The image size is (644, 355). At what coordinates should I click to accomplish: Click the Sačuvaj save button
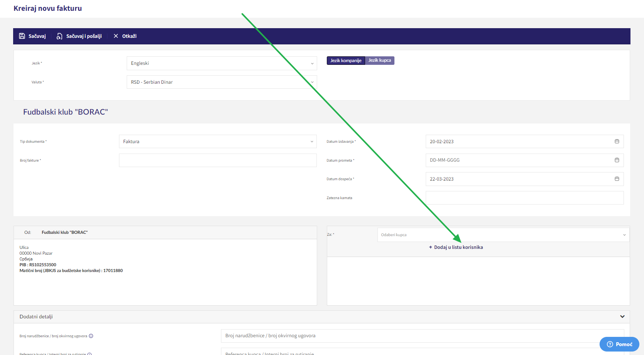point(32,36)
